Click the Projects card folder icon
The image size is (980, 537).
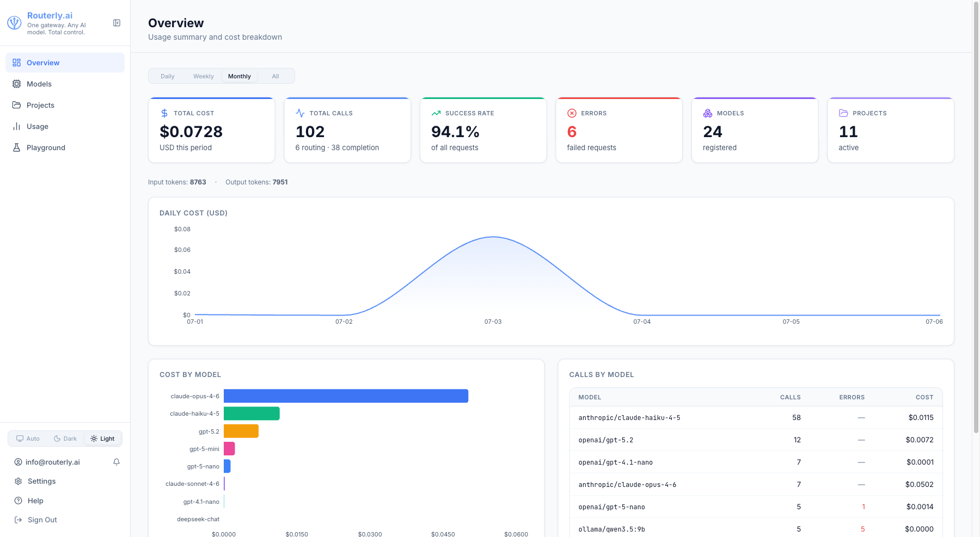coord(843,113)
